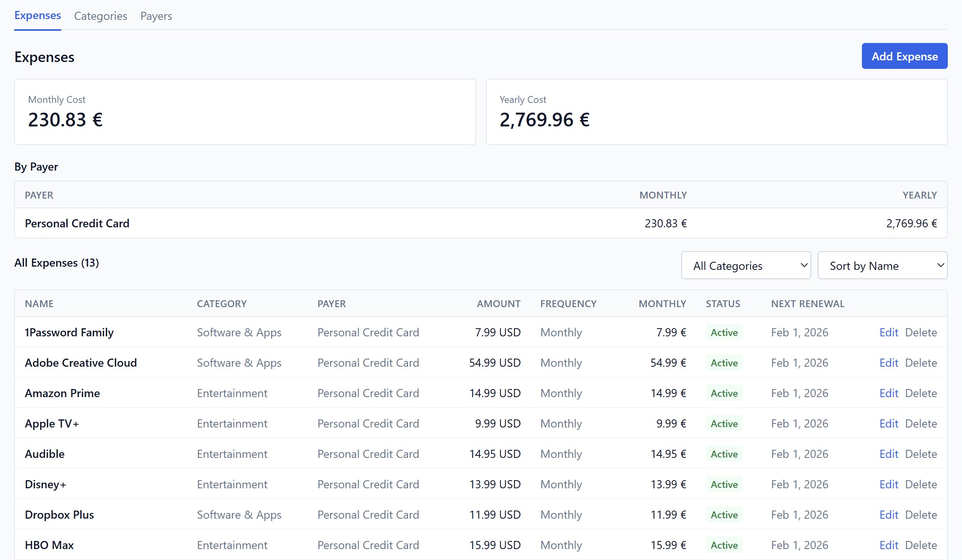Image resolution: width=962 pixels, height=560 pixels.
Task: Open the Payers tab
Action: [x=156, y=16]
